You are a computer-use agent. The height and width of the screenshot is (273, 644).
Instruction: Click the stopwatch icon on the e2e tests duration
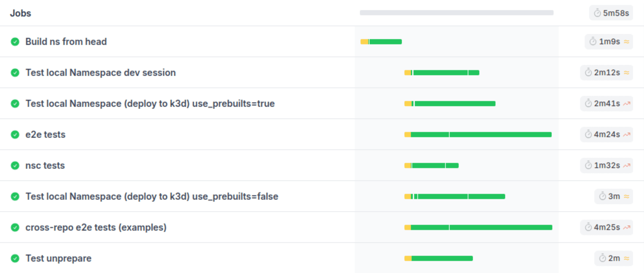point(588,134)
